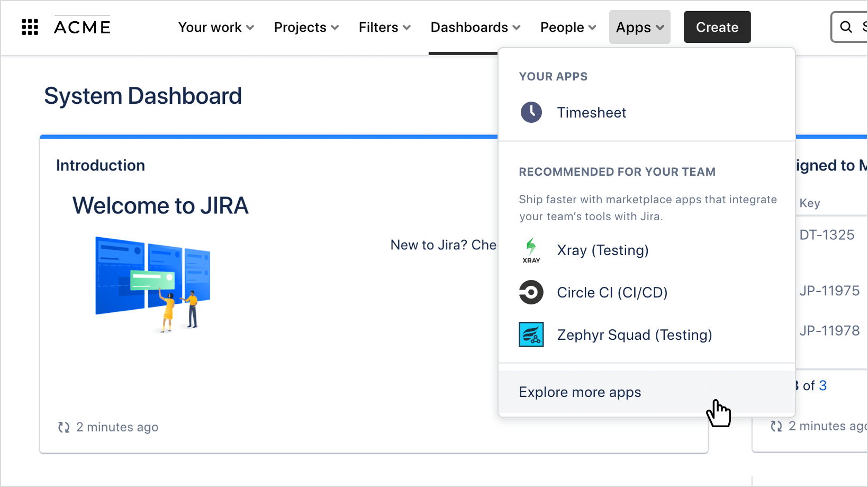This screenshot has height=487, width=868.
Task: Collapse the Apps dropdown
Action: 640,27
